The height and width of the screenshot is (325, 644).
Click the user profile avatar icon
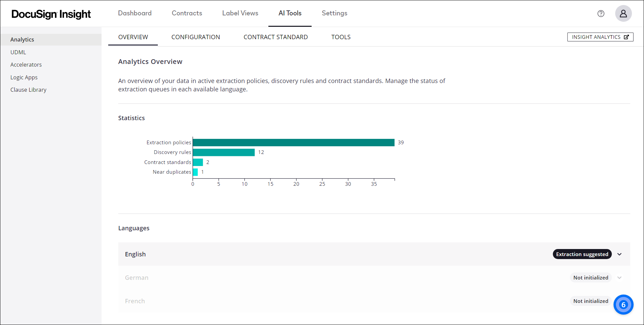[x=623, y=13]
